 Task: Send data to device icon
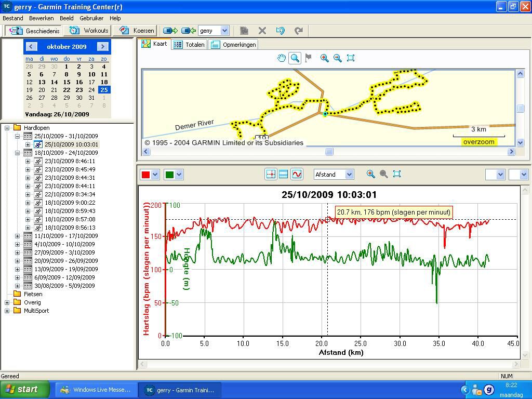(x=170, y=31)
